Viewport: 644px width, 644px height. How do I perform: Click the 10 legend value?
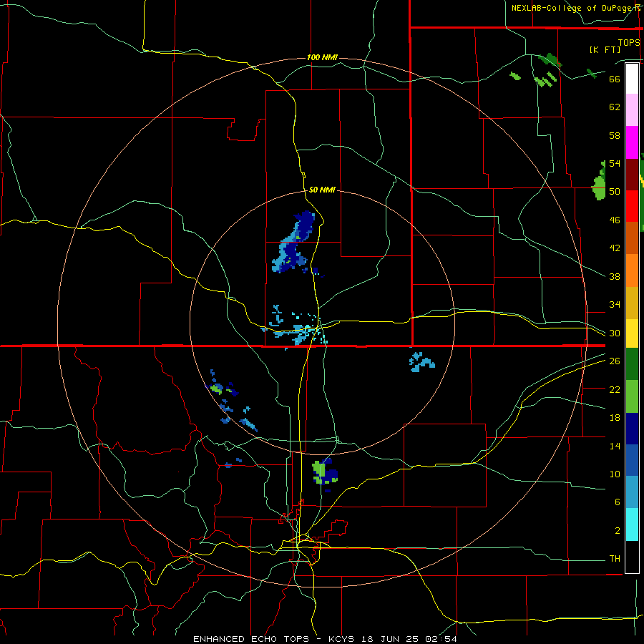click(x=615, y=474)
